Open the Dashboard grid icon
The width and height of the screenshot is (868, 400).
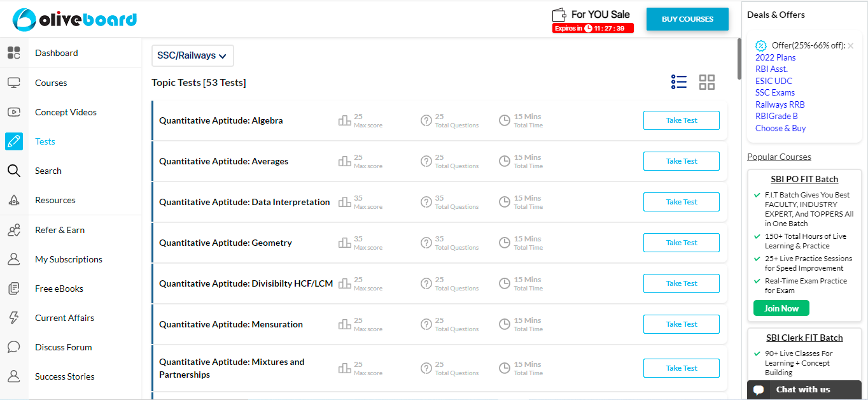pos(13,53)
